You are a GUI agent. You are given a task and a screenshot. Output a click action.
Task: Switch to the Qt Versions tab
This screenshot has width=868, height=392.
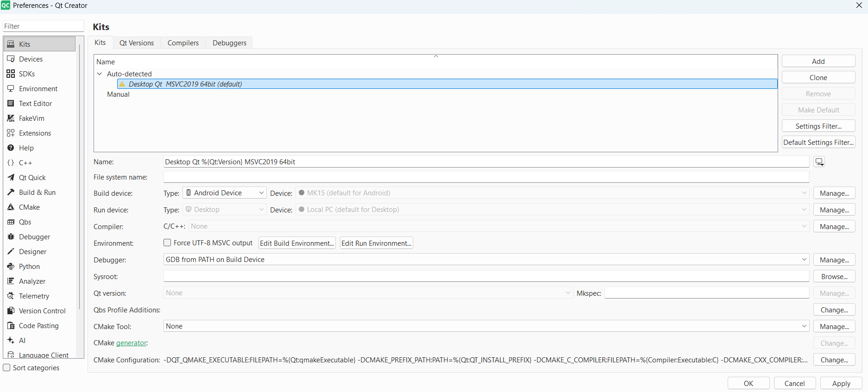(136, 43)
